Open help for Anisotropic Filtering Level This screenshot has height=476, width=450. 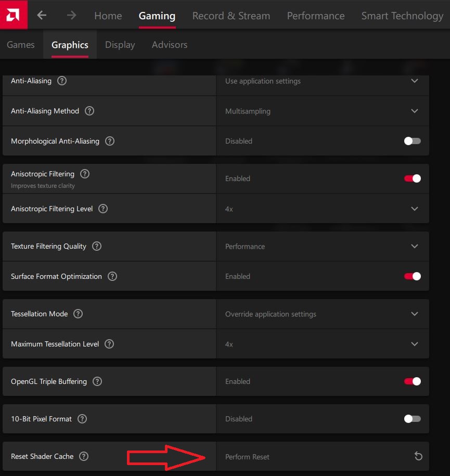[103, 209]
